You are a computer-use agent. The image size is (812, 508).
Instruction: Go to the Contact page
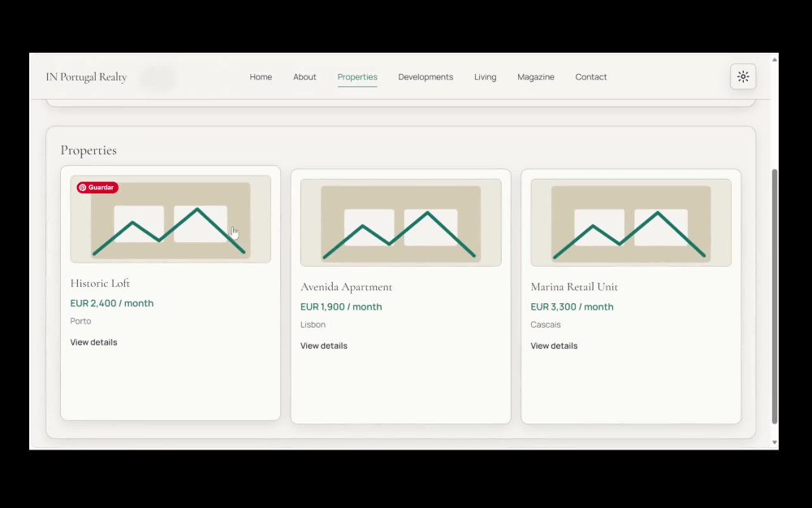(591, 76)
